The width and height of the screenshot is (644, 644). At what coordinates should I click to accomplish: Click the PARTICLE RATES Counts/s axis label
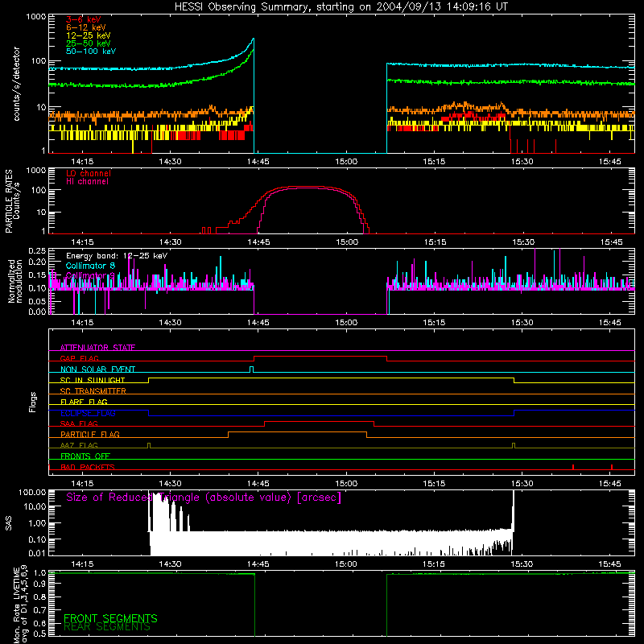pos(12,201)
